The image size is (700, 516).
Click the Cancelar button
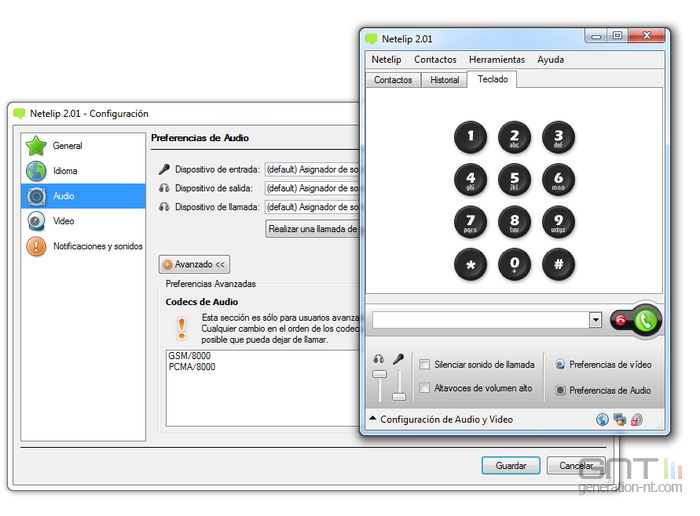[576, 466]
